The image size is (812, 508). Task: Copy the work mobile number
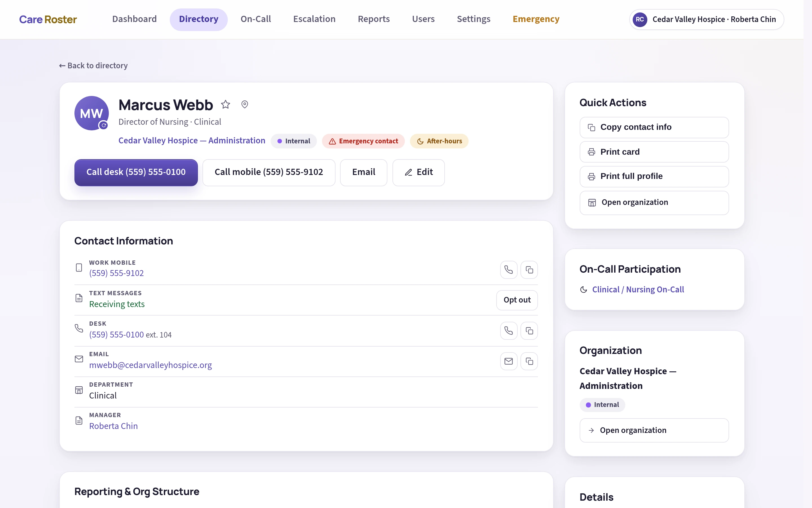pos(529,270)
